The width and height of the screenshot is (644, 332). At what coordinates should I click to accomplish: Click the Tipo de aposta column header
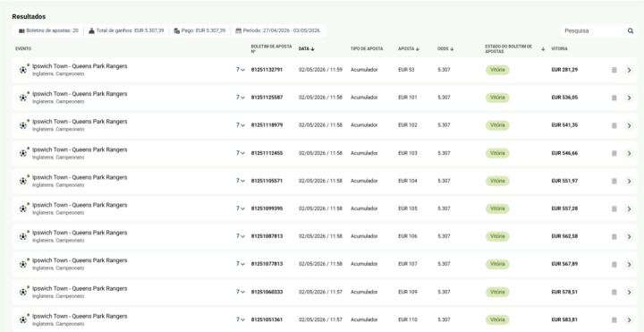click(367, 49)
